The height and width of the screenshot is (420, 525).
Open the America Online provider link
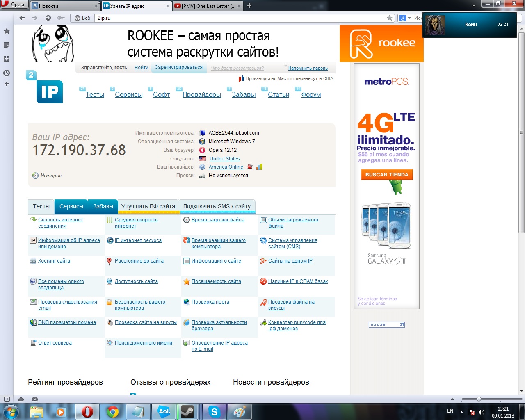point(226,167)
